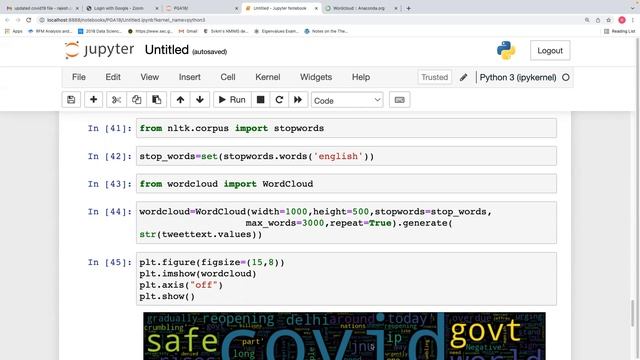
Task: Insert a new cell below
Action: pyautogui.click(x=93, y=100)
